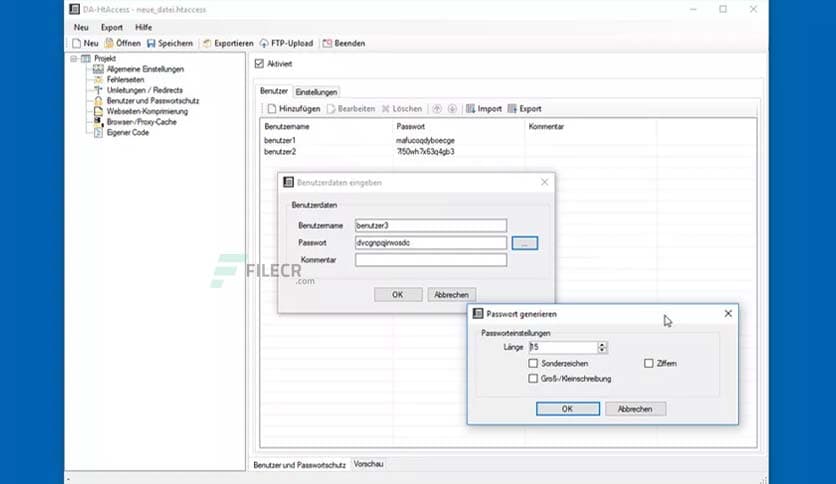Click the Kommentar input field

coord(431,260)
